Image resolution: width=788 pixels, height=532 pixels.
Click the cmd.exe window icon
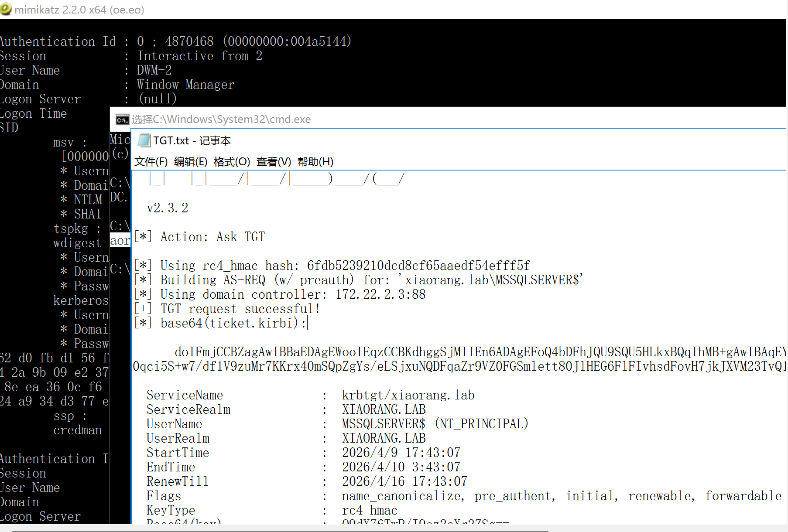point(122,119)
